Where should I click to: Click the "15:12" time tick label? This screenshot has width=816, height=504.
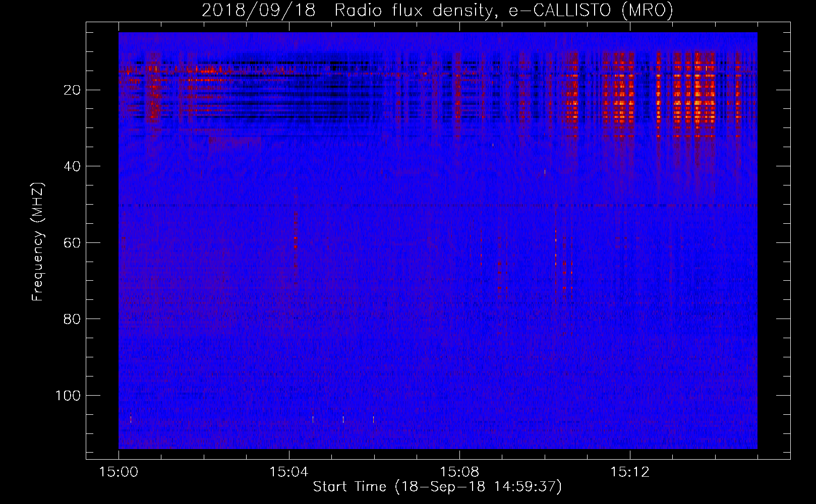click(629, 472)
